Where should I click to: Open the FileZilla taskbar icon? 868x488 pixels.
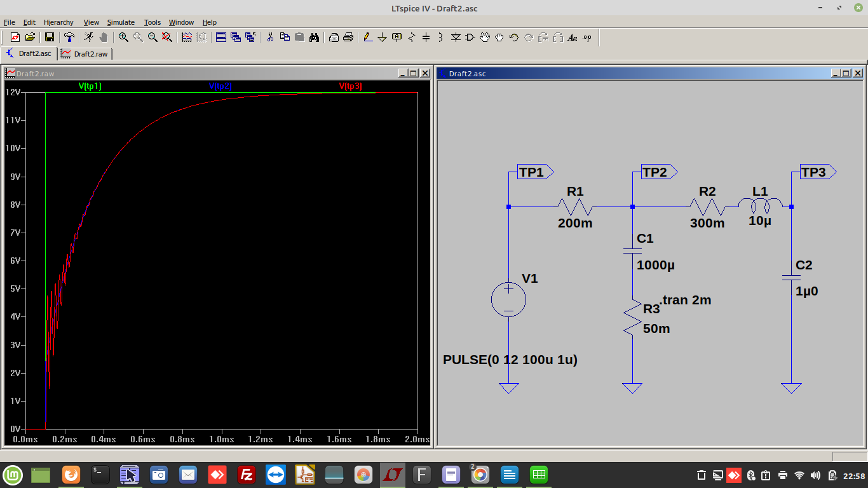click(247, 475)
